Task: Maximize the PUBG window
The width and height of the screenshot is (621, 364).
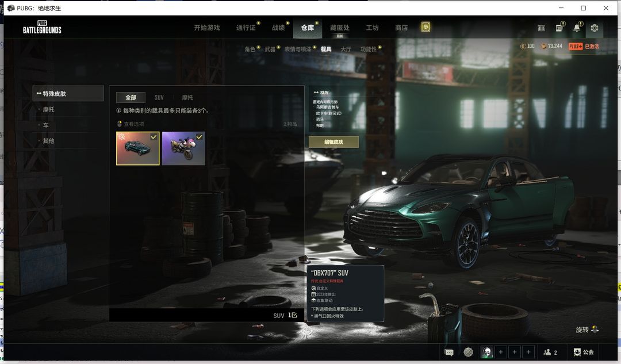Action: pyautogui.click(x=584, y=8)
